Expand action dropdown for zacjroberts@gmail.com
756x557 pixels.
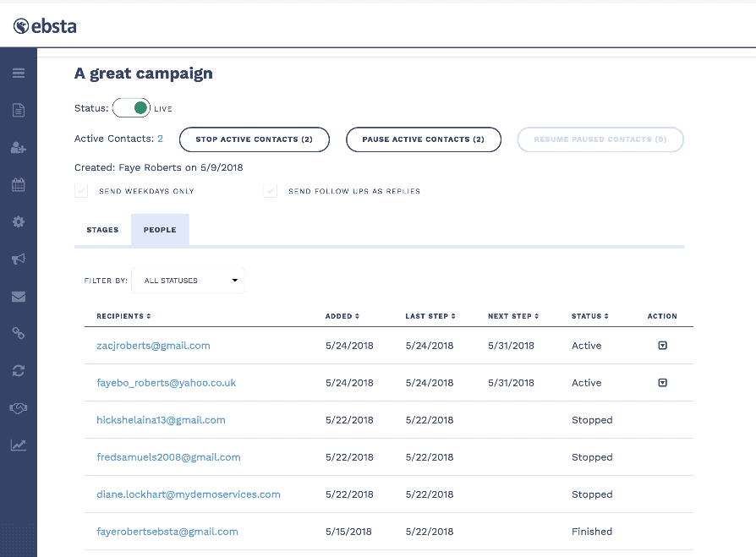pos(662,346)
